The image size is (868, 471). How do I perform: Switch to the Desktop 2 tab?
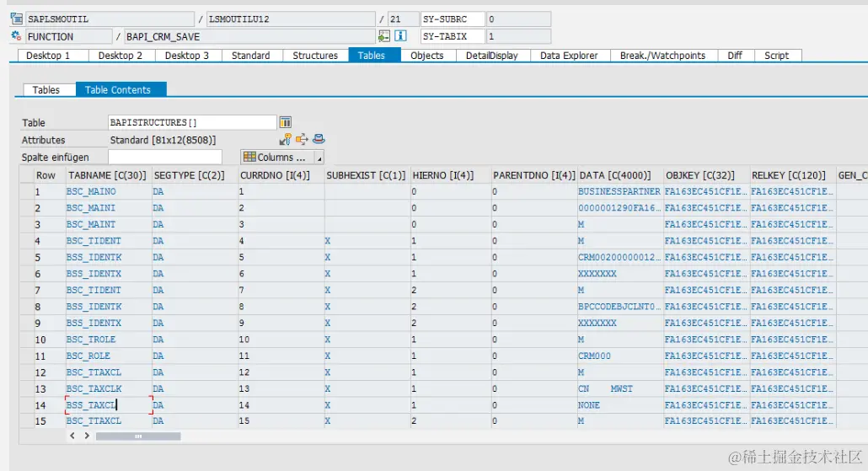click(x=121, y=56)
